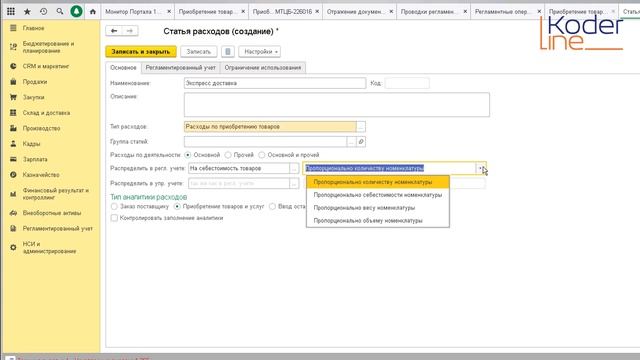Open notifications bell icon
Image resolution: width=640 pixels, height=360 pixels.
(x=76, y=11)
